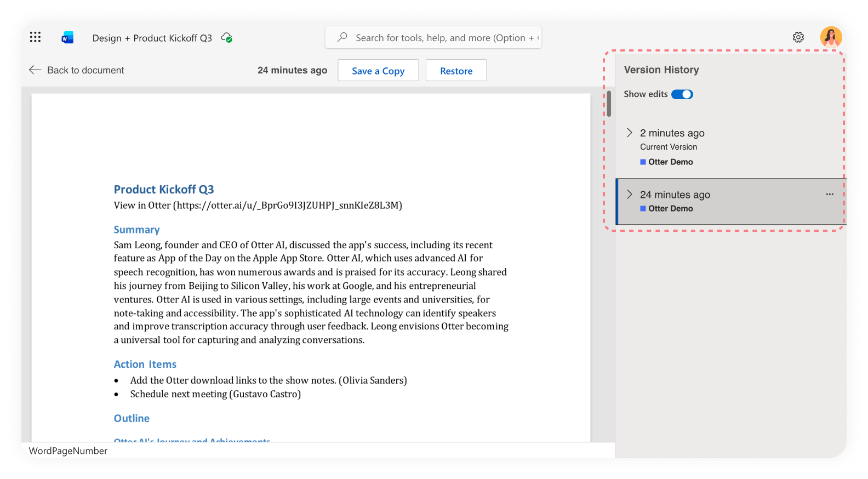Click the Schedule next meeting bullet item
This screenshot has width=868, height=479.
point(215,394)
